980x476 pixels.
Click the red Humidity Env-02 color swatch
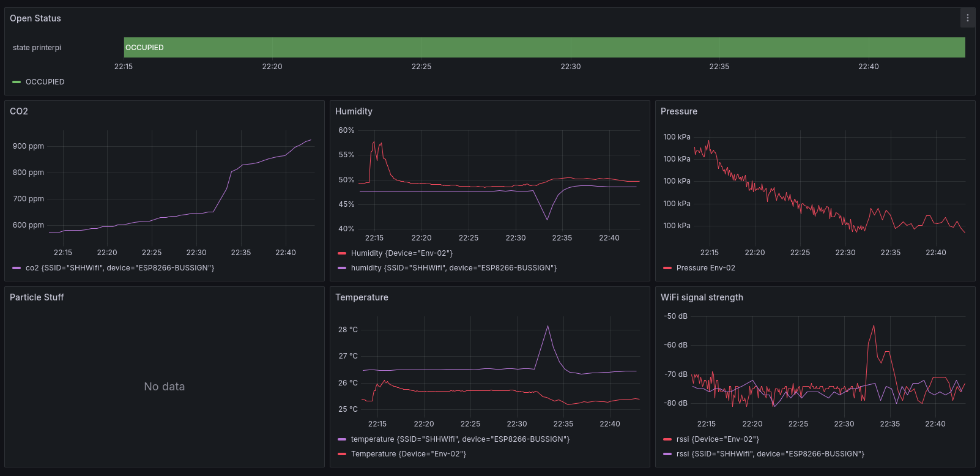(x=342, y=253)
